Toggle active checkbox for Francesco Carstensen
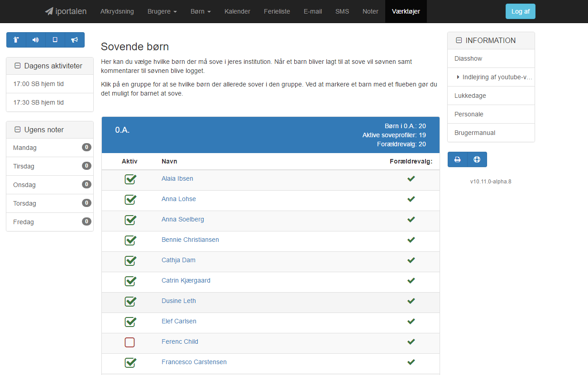Viewport: 588px width, 375px height. coord(130,363)
